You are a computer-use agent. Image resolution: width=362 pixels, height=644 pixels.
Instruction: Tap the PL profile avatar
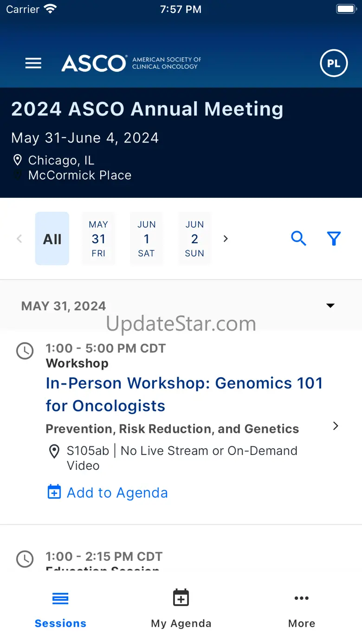pos(334,63)
